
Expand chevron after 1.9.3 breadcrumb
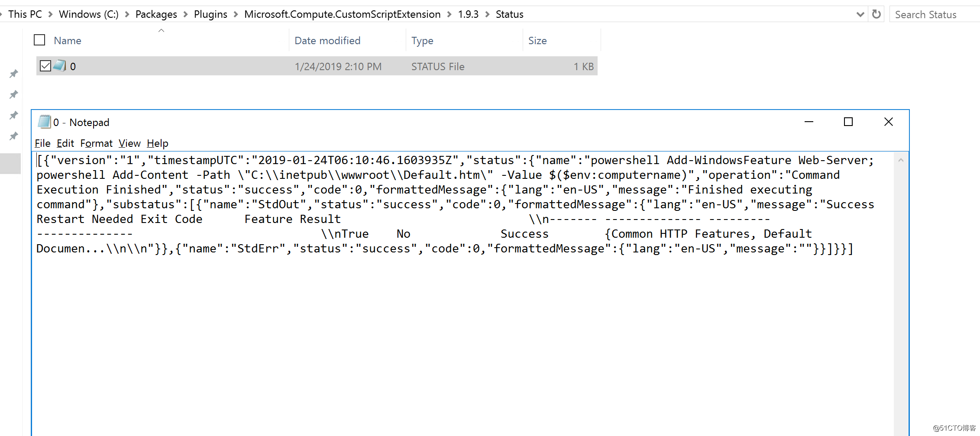[x=488, y=14]
